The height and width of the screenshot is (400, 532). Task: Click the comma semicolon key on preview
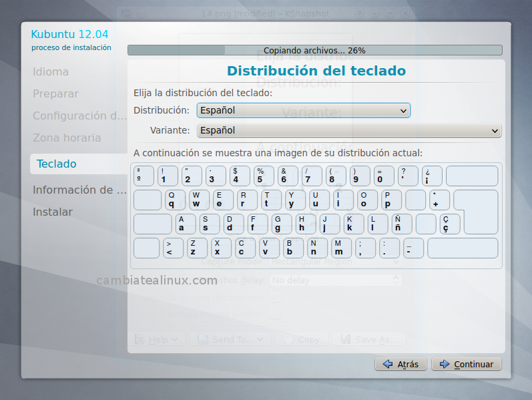pos(365,248)
